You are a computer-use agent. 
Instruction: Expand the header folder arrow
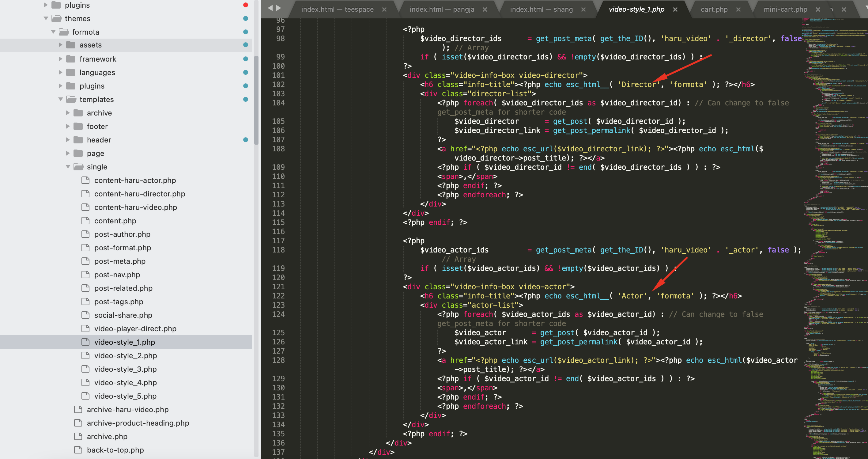pyautogui.click(x=68, y=139)
